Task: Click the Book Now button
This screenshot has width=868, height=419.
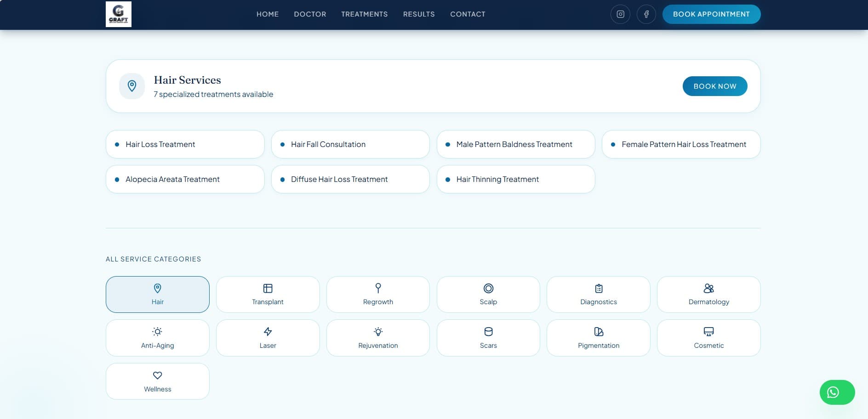Action: (x=715, y=86)
